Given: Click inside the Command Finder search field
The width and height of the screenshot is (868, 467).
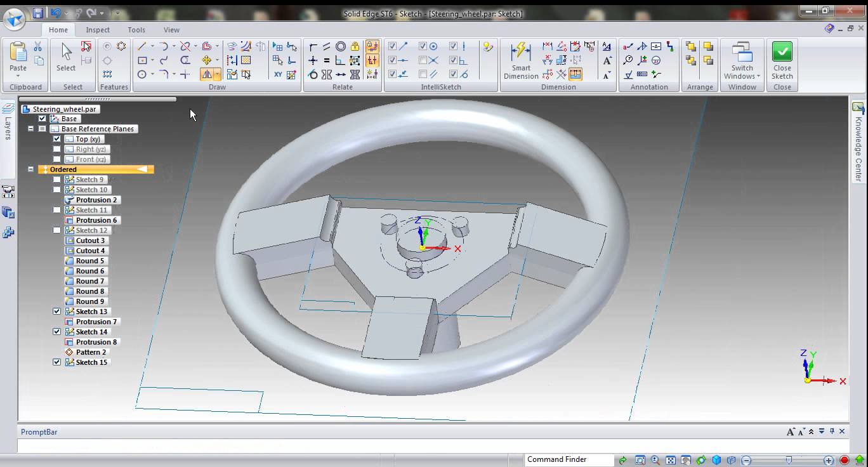Looking at the screenshot, I should tap(569, 459).
